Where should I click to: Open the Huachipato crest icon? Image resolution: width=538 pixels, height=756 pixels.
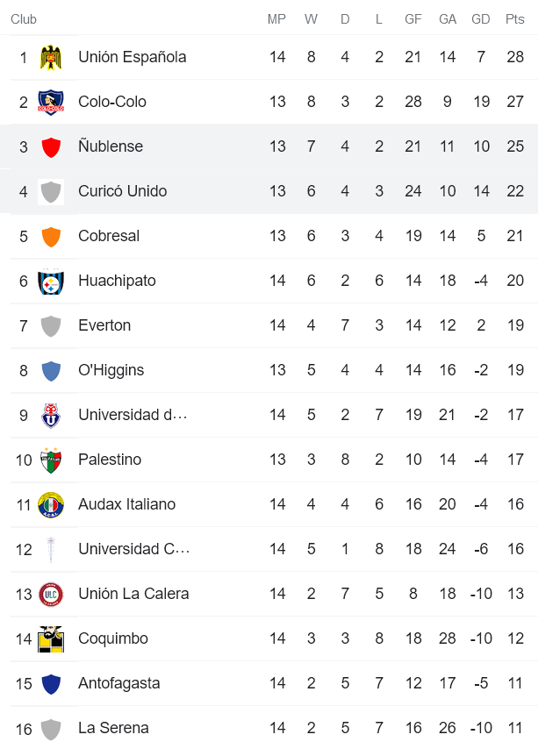[51, 282]
